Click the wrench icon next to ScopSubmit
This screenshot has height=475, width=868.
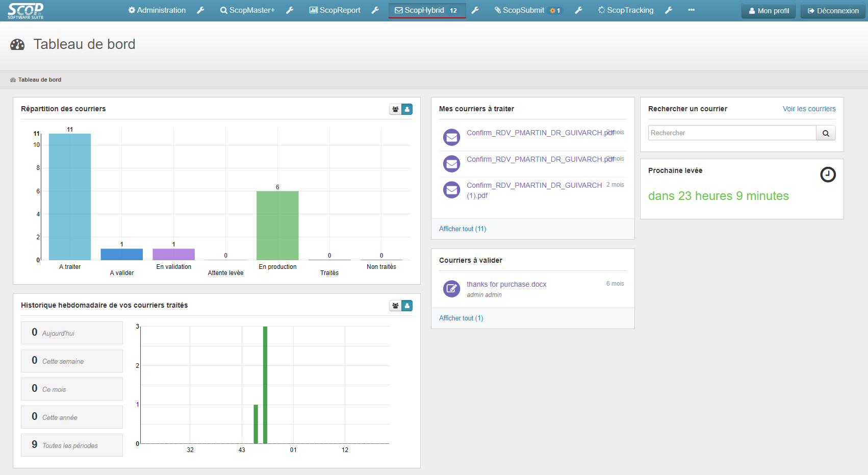(x=578, y=10)
